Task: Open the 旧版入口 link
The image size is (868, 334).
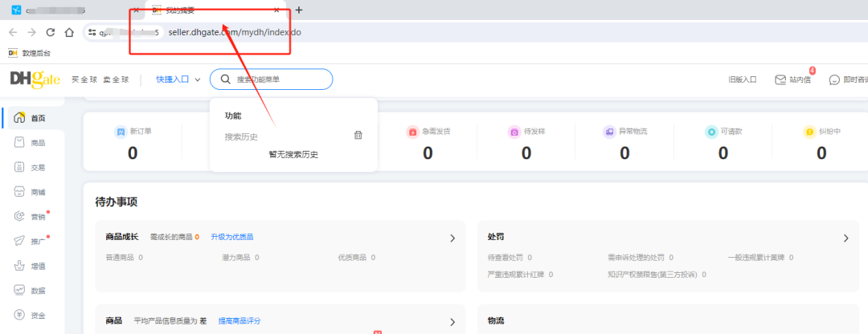Action: (743, 79)
